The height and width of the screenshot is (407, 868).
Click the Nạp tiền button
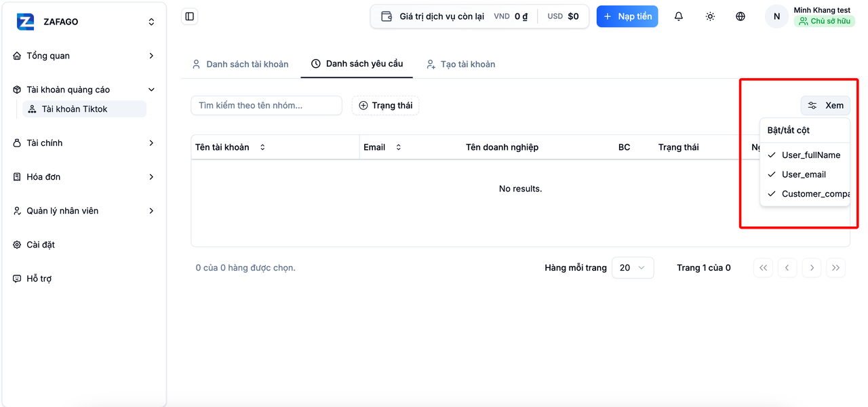tap(627, 16)
